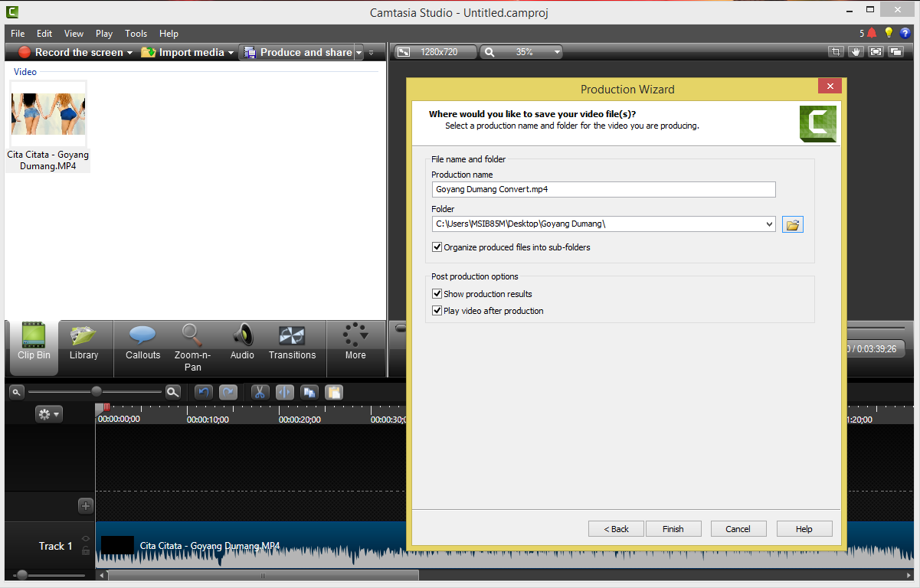Click the timeline zoom out magnifier
This screenshot has height=588, width=920.
click(15, 392)
